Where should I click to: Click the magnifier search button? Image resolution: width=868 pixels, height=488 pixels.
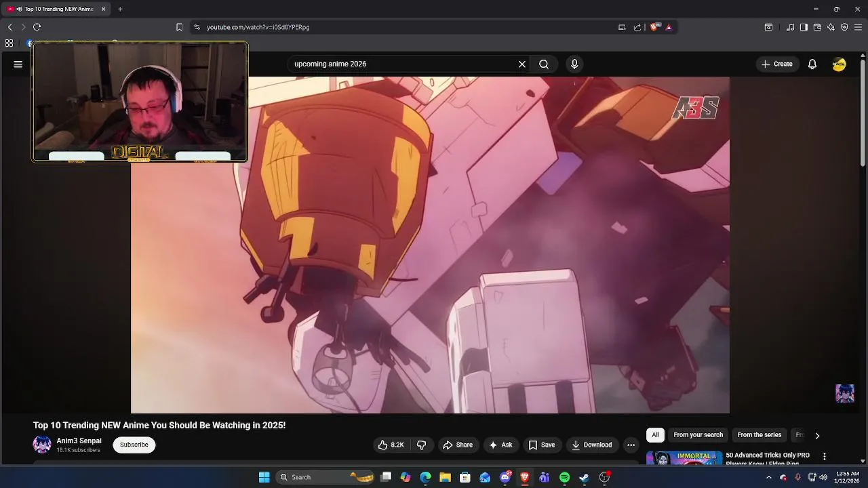pos(544,64)
